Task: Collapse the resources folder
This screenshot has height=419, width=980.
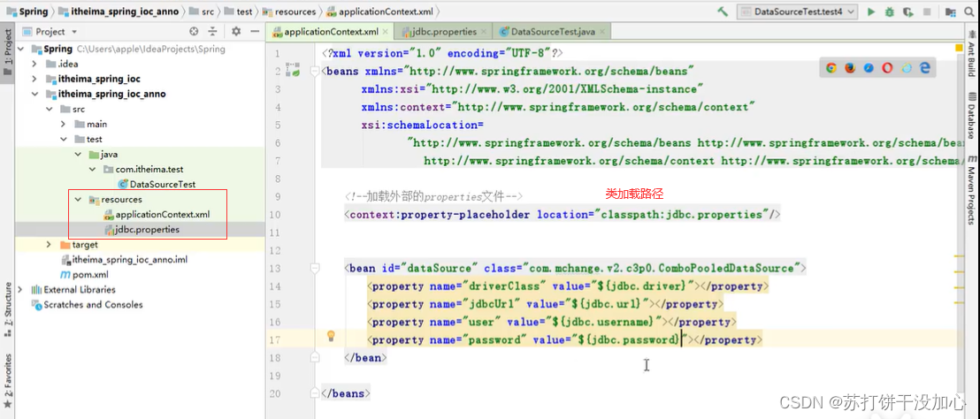Action: tap(78, 200)
